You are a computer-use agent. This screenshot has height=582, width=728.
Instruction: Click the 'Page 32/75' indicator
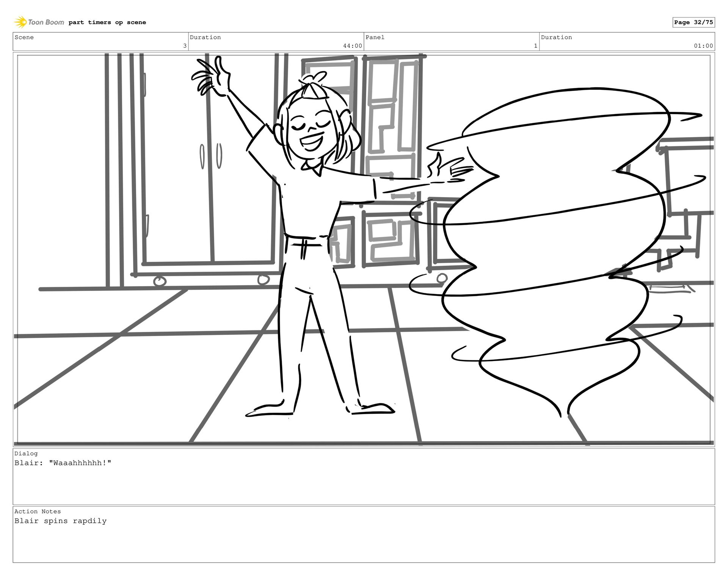point(693,22)
